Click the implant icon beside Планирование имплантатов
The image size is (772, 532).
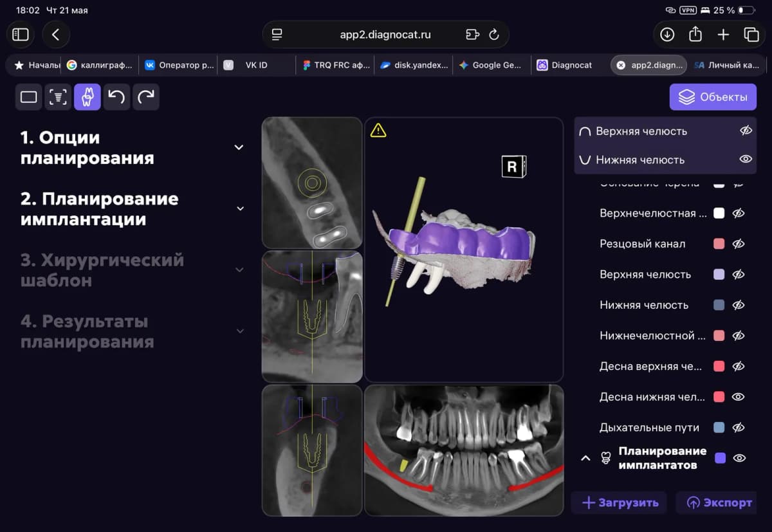(x=605, y=458)
